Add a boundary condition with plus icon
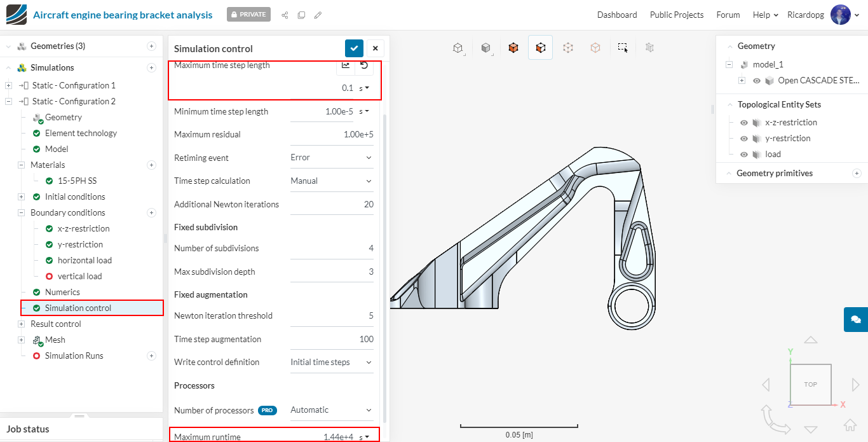 point(151,212)
